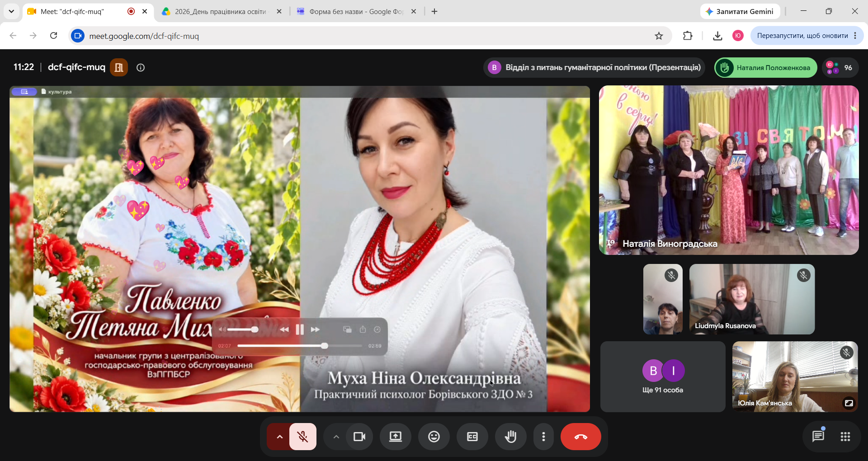Open more options three-dot menu
Image resolution: width=868 pixels, height=461 pixels.
pyautogui.click(x=543, y=437)
